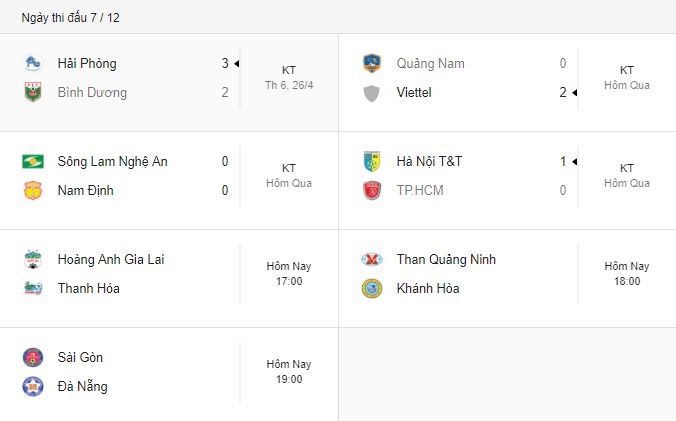The width and height of the screenshot is (676, 421).
Task: Open the Thanh Hóa team name
Action: pyautogui.click(x=89, y=288)
